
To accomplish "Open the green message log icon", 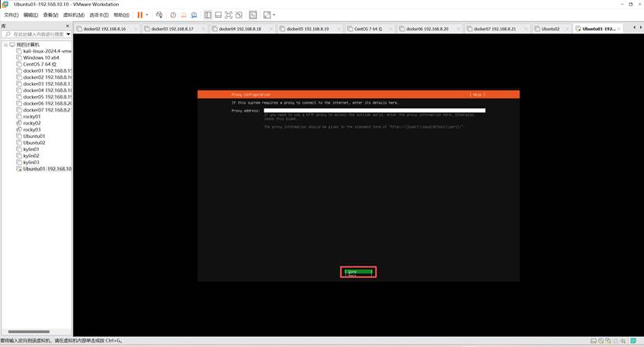I will pos(634,341).
